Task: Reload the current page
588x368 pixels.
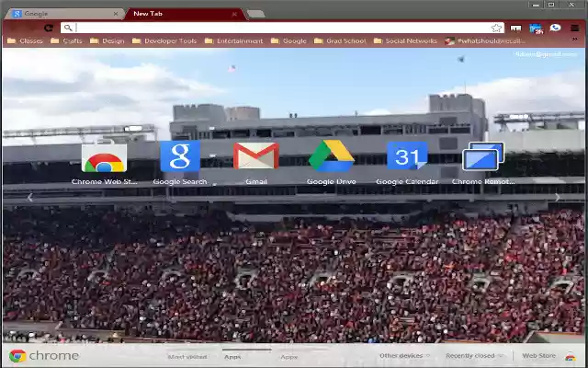Action: click(49, 28)
